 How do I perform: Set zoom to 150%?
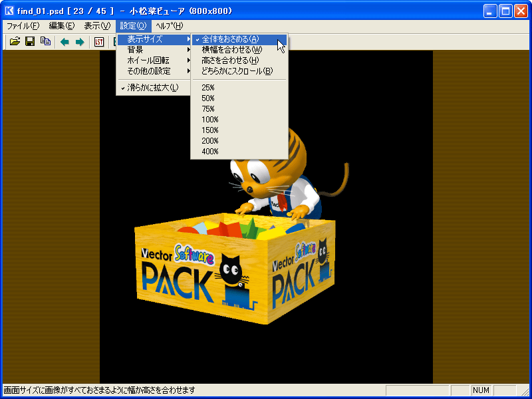pos(239,130)
